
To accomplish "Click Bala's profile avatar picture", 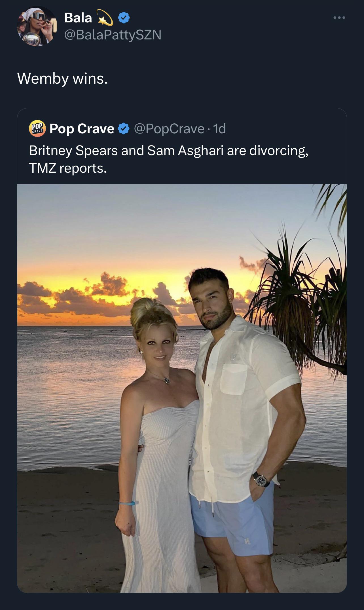I will (x=37, y=26).
